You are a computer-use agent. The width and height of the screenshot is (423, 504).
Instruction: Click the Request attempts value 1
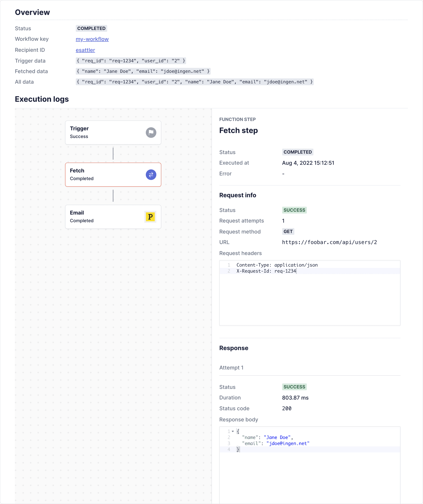(283, 221)
